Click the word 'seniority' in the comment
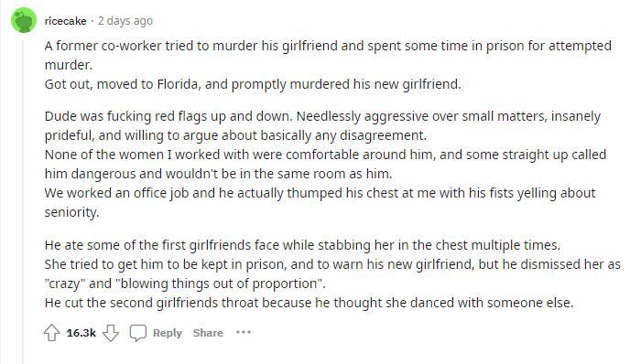Screen dimensions: 641x364 (x=71, y=212)
